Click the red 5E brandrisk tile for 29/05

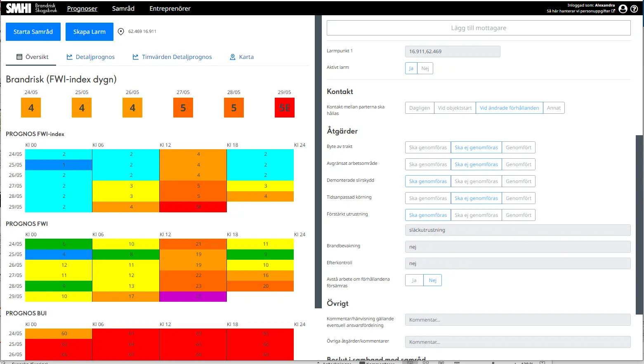(x=285, y=108)
